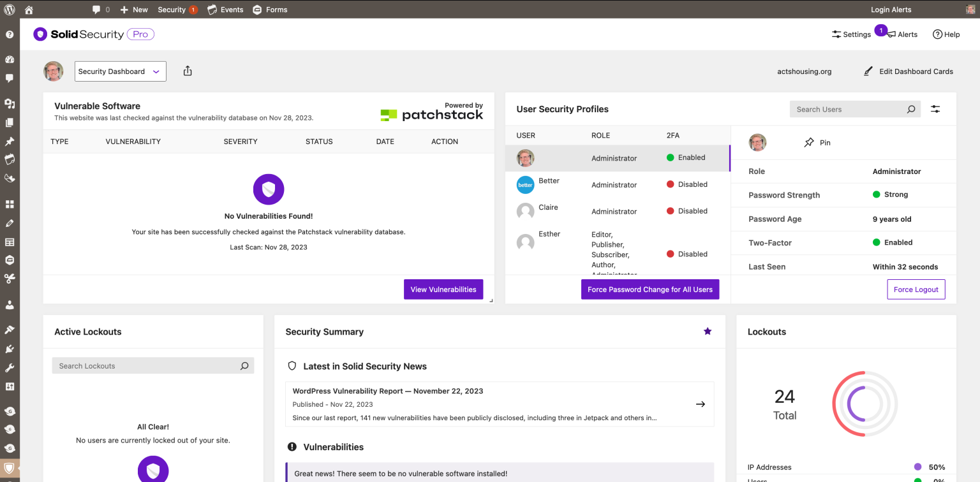This screenshot has height=482, width=980.
Task: Click the Solid Security shield at sidebar bottom
Action: pos(10,467)
